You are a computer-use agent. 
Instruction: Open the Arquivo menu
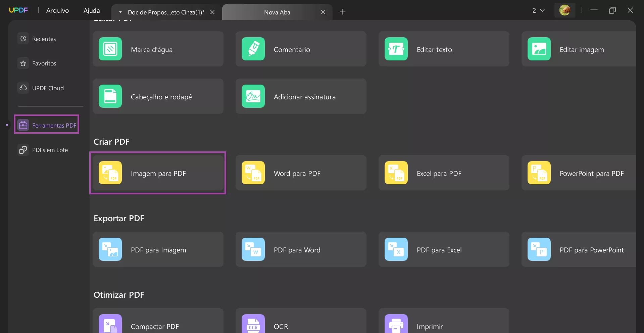point(57,10)
